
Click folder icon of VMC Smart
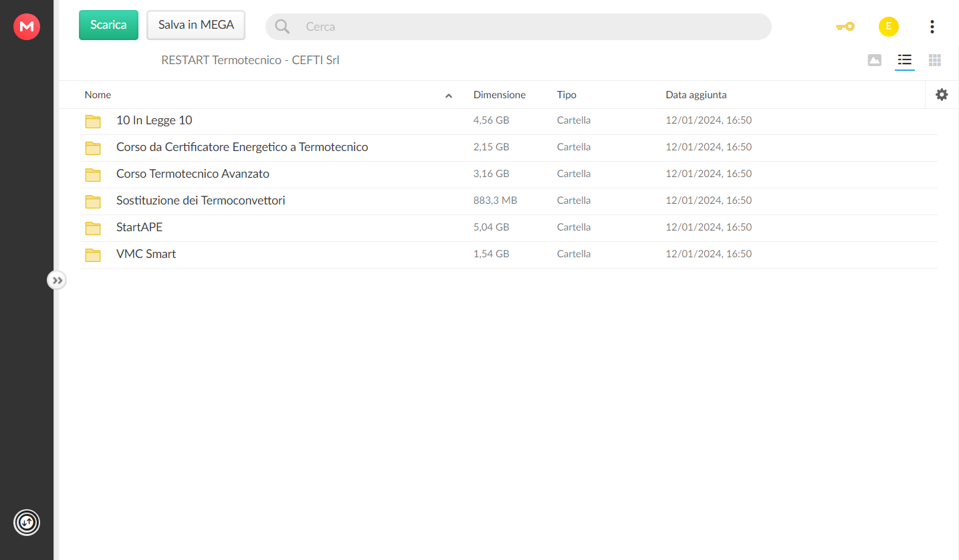(x=93, y=255)
